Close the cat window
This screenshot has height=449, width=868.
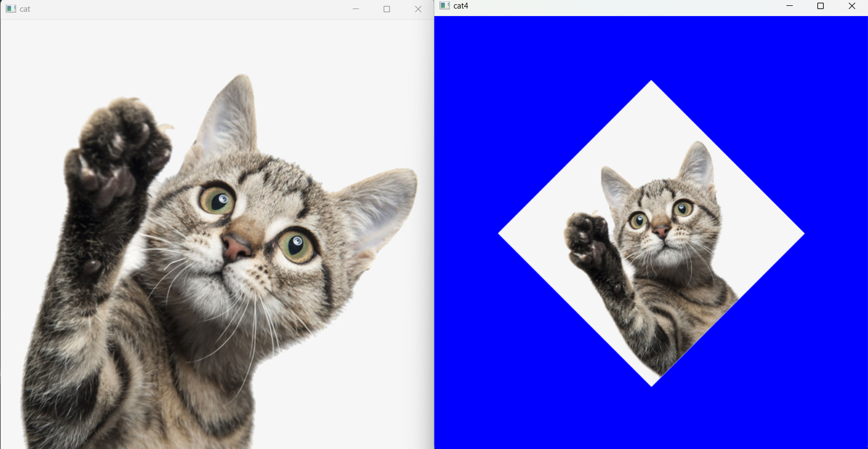[x=418, y=9]
